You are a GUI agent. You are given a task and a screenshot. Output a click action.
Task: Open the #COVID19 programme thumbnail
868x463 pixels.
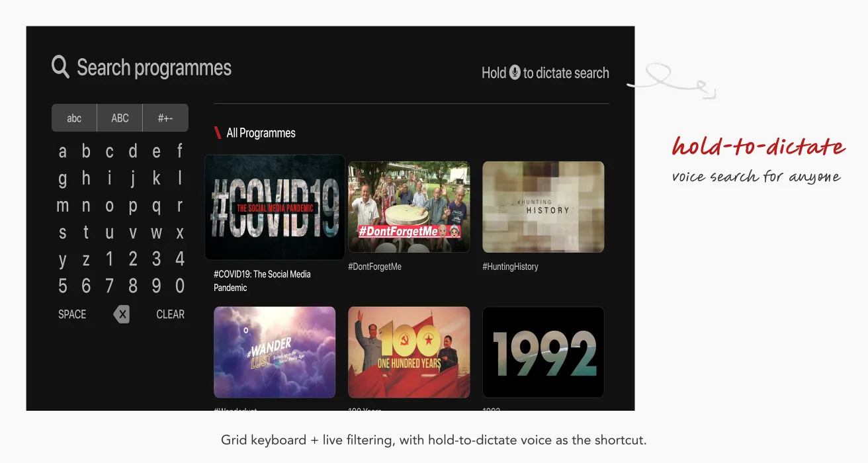coord(275,207)
